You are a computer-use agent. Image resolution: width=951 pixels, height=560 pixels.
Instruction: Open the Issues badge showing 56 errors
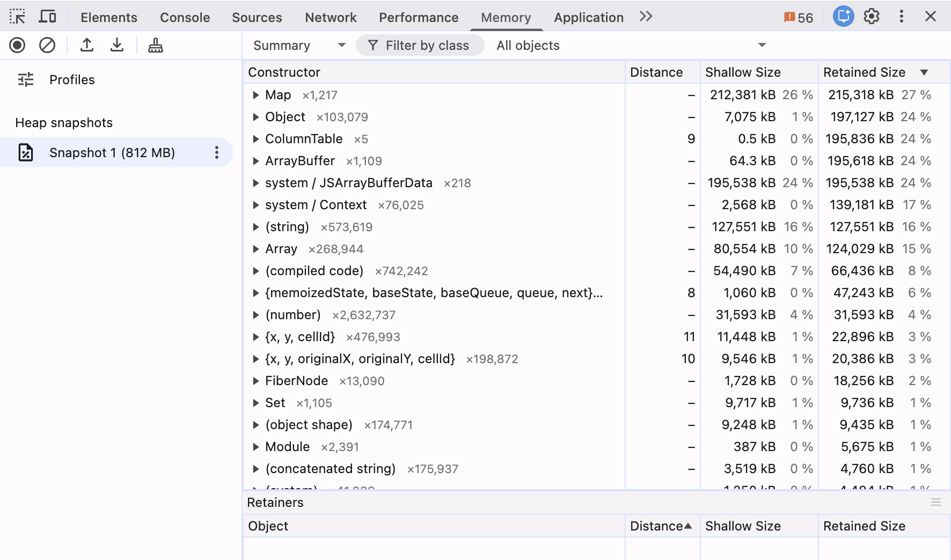(799, 17)
